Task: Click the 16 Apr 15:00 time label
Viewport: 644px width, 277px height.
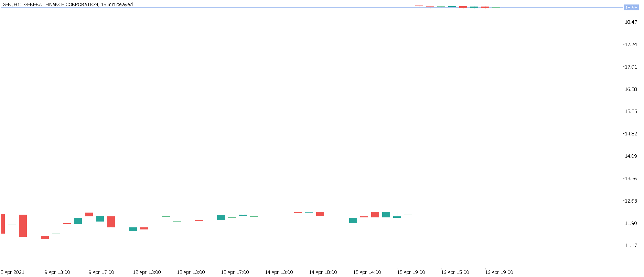Action: point(455,272)
